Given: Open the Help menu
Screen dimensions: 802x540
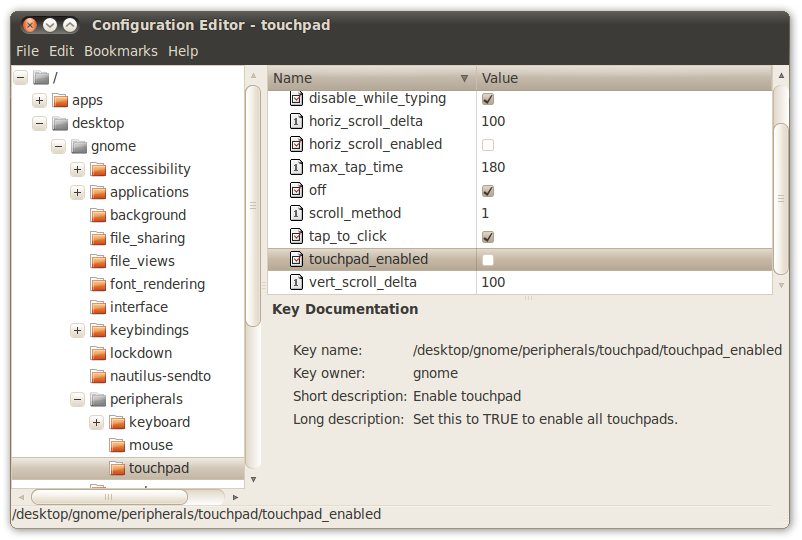Looking at the screenshot, I should tap(183, 51).
